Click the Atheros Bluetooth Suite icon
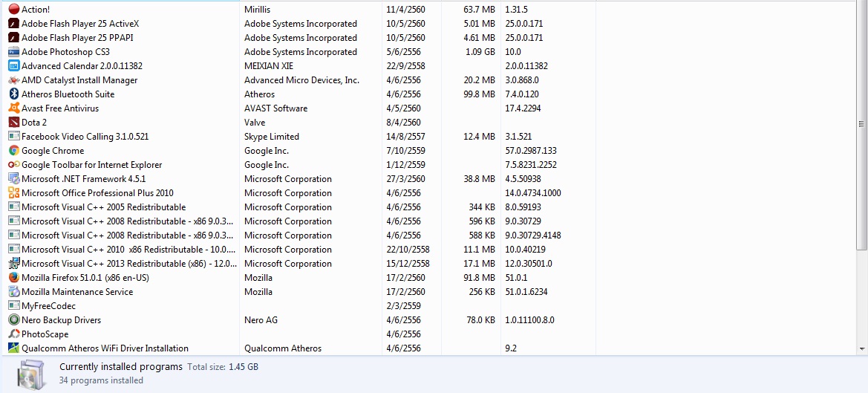The image size is (868, 393). pyautogui.click(x=14, y=94)
